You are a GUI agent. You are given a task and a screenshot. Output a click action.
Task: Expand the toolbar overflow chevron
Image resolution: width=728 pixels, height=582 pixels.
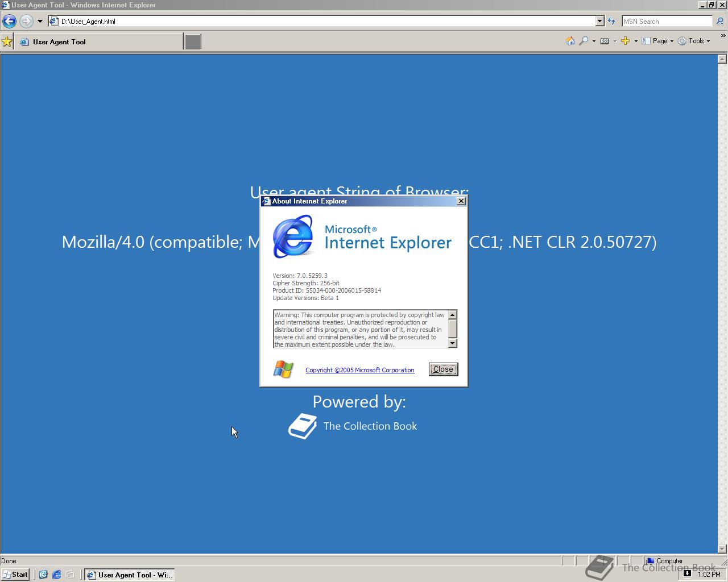pos(723,36)
